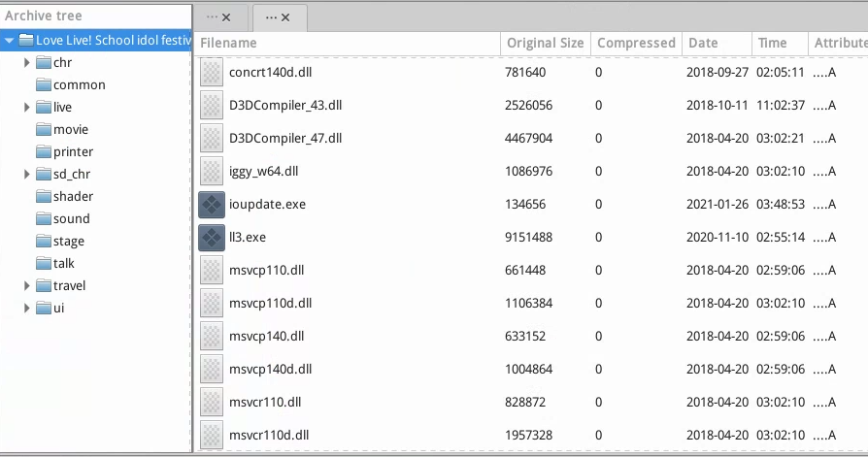The image size is (868, 457).
Task: Click the live folder icon
Action: pyautogui.click(x=44, y=108)
